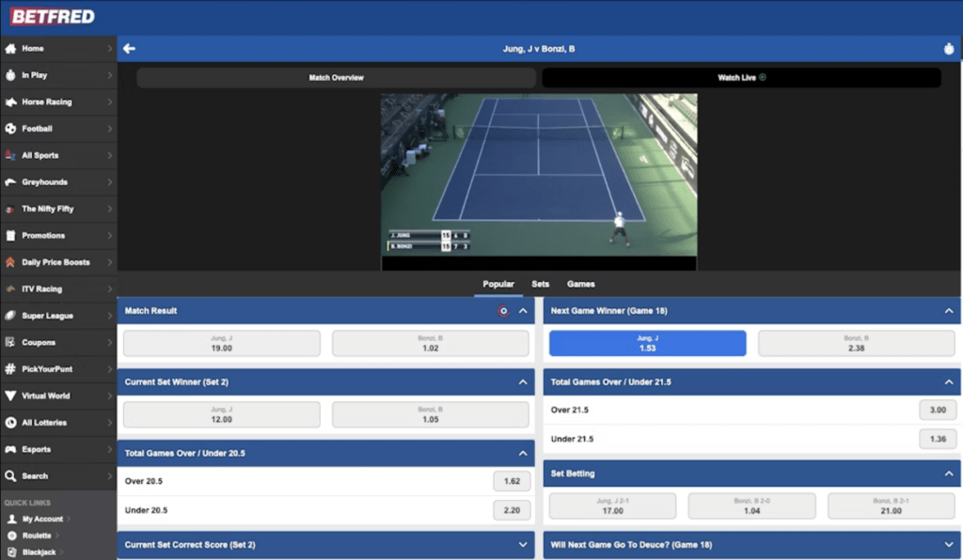Expand Current Set Correct Score (Set 2)
963x560 pixels.
[x=523, y=545]
